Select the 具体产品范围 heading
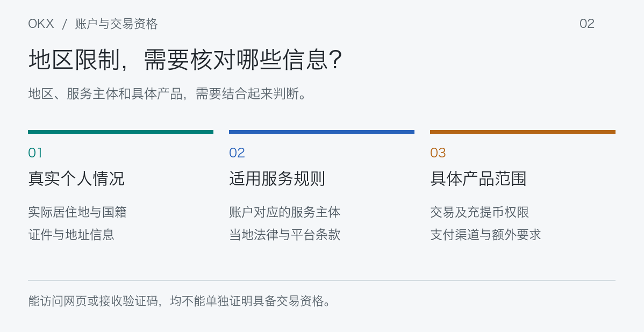The image size is (644, 332). tap(478, 178)
